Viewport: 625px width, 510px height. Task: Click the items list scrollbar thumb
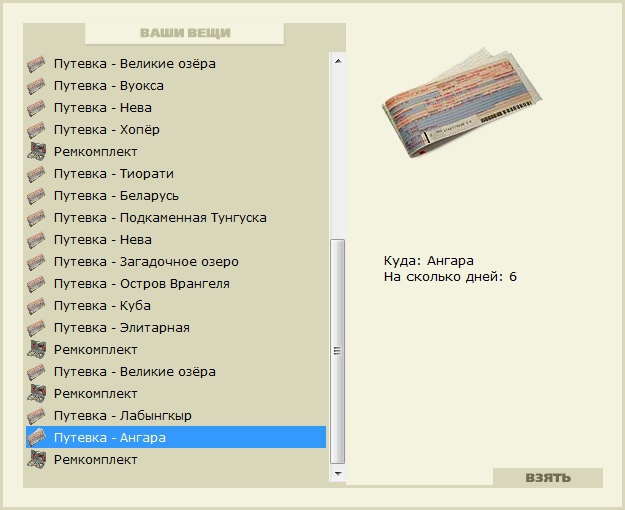338,351
